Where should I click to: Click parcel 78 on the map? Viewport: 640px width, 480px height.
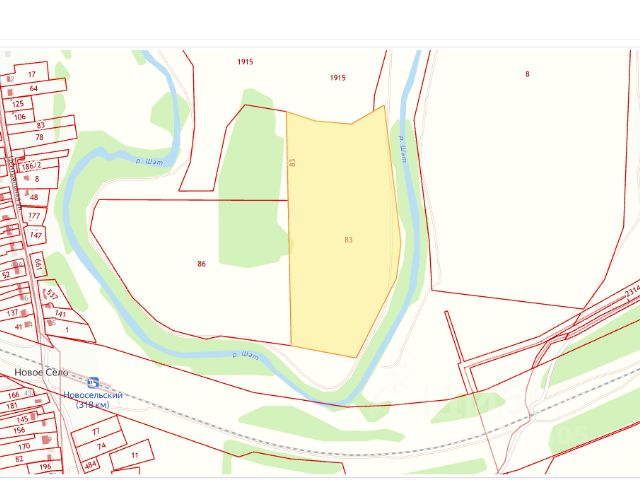tap(40, 138)
